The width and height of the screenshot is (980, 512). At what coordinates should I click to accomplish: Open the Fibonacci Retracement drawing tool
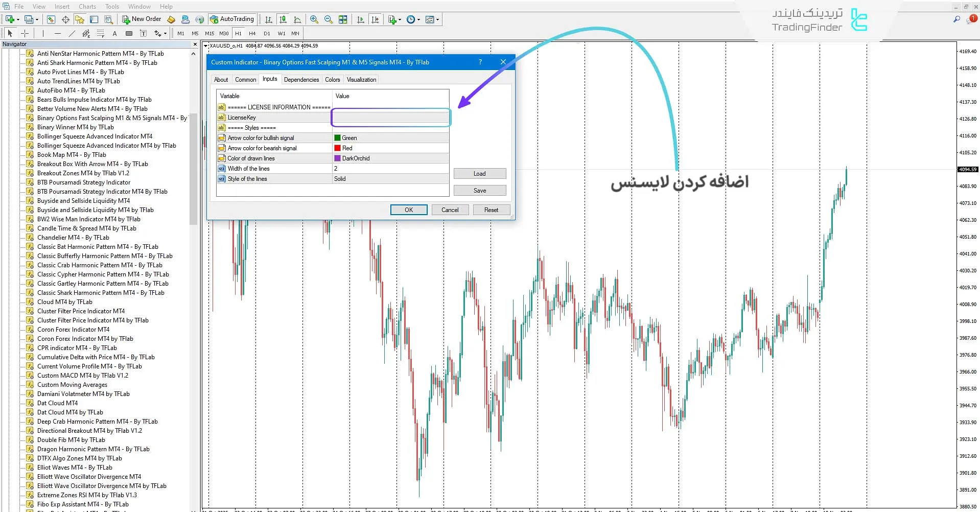click(100, 33)
